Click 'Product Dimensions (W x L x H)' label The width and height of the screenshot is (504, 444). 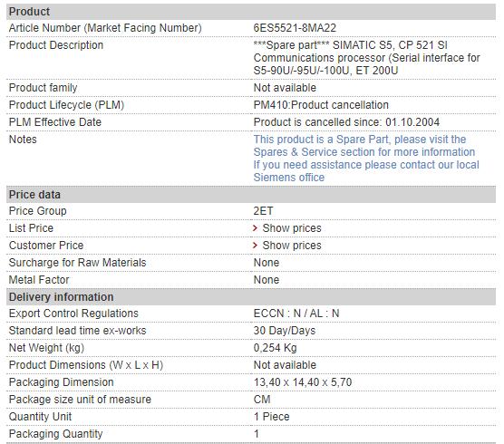[86, 365]
